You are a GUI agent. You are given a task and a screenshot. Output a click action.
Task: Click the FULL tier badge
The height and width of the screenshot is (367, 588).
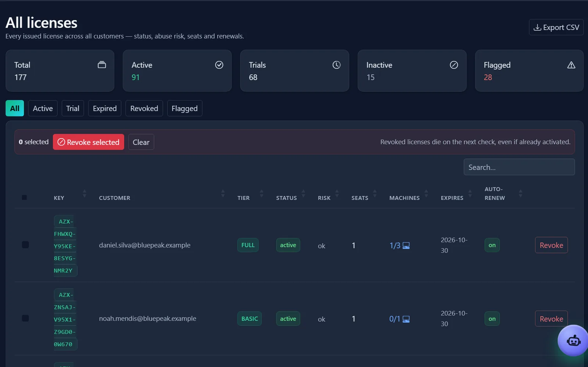tap(248, 245)
